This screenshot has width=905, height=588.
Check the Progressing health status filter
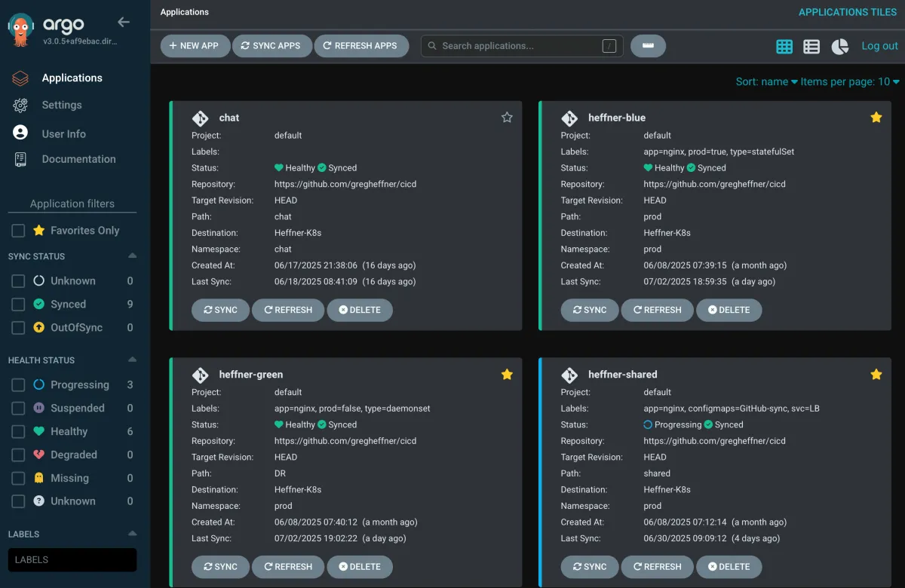(18, 385)
